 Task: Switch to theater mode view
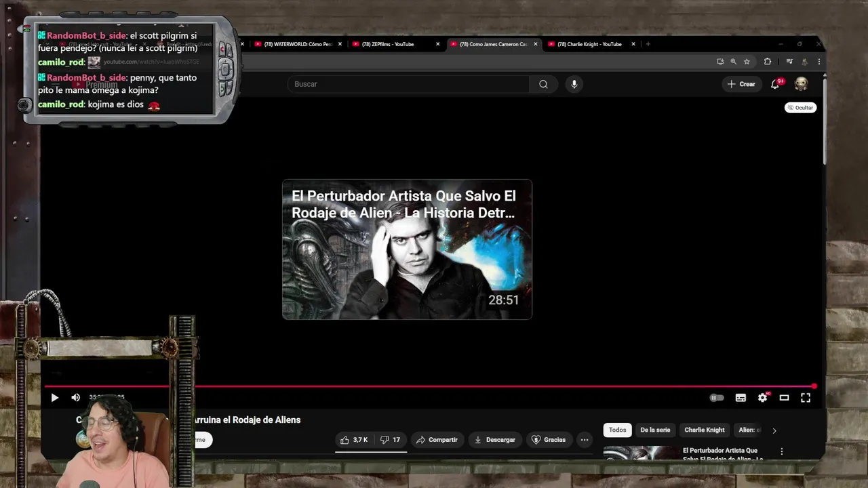(x=784, y=398)
